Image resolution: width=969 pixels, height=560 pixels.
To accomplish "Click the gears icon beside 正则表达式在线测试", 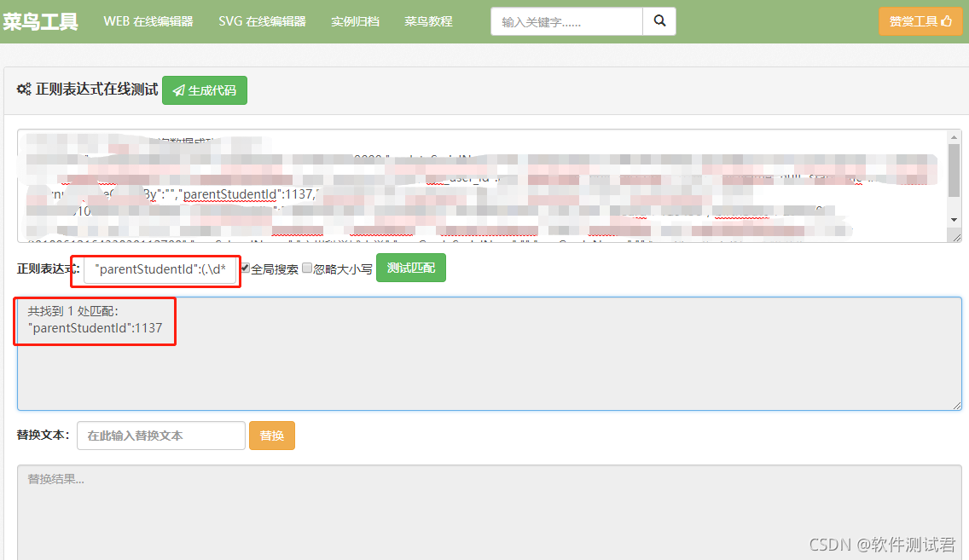I will 24,89.
